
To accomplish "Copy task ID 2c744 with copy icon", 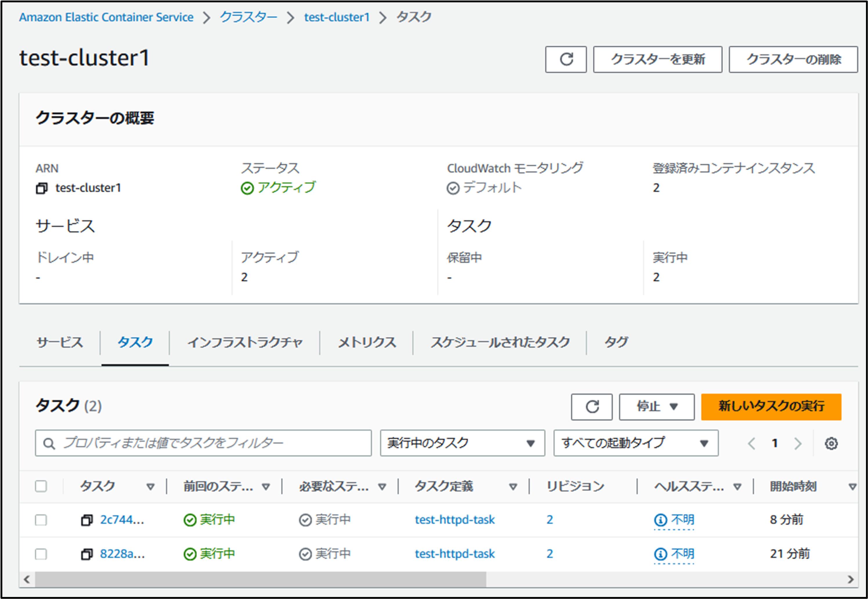I will 87,520.
